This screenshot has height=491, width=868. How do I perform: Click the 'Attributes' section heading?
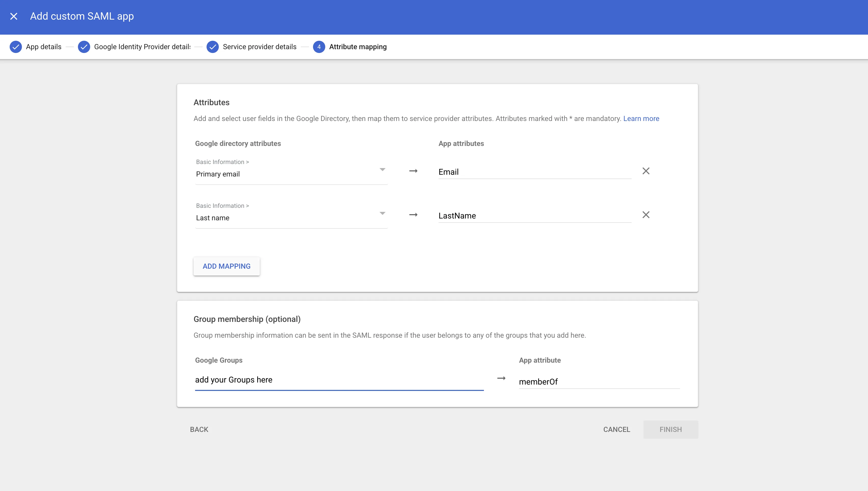pyautogui.click(x=211, y=103)
